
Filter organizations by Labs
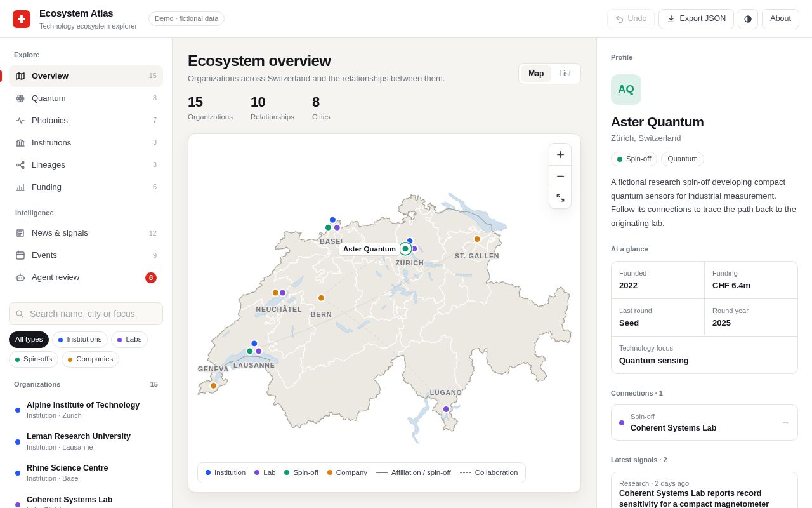pos(129,340)
